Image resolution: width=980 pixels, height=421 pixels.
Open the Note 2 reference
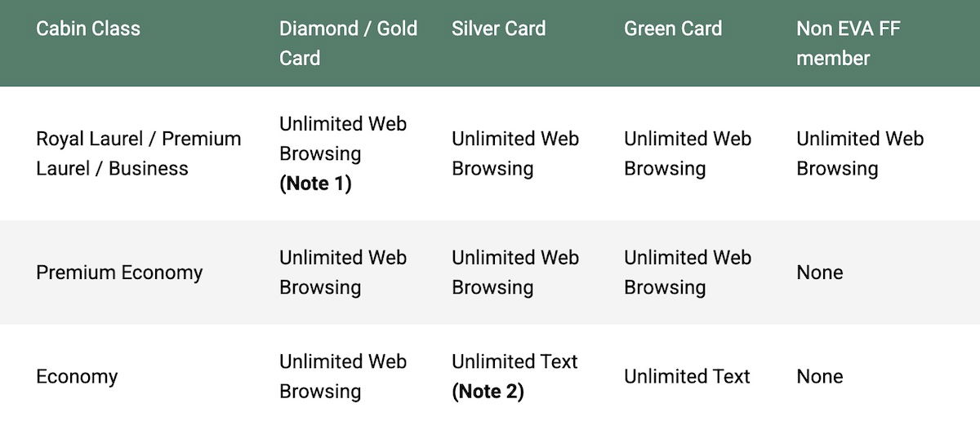488,392
